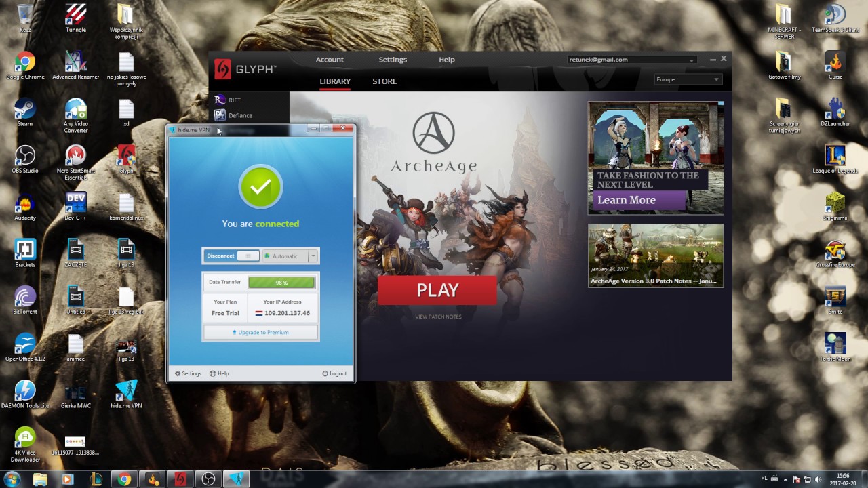Open the Curse desktop shortcut

(x=835, y=65)
